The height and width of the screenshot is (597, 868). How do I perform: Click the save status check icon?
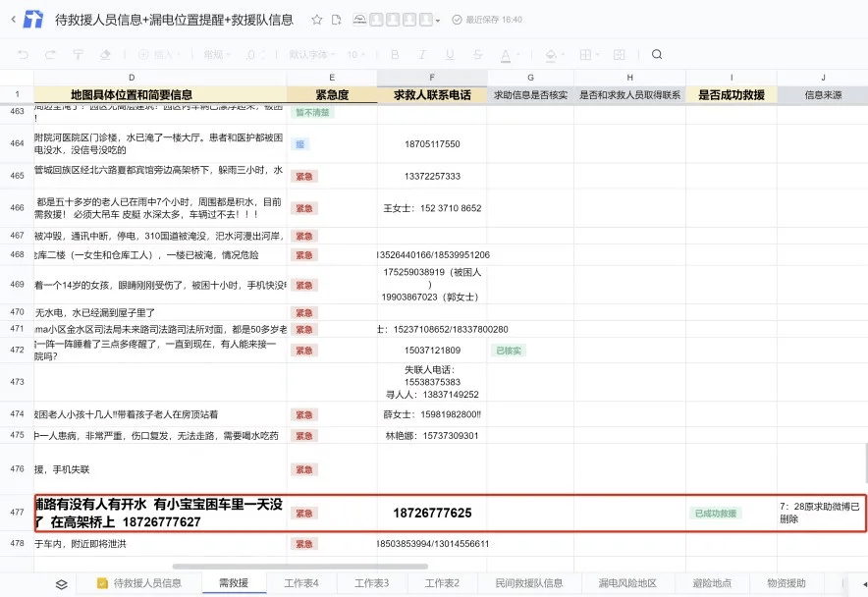(457, 20)
